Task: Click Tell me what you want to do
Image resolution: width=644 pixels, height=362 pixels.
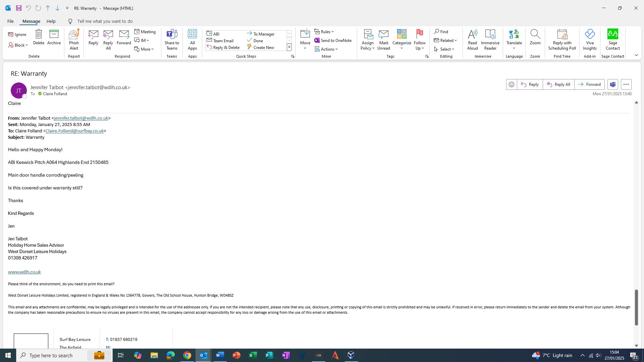Action: [105, 21]
